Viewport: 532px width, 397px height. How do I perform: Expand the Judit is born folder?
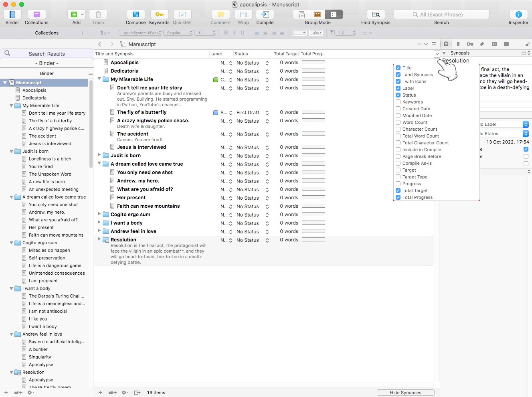coord(99,155)
